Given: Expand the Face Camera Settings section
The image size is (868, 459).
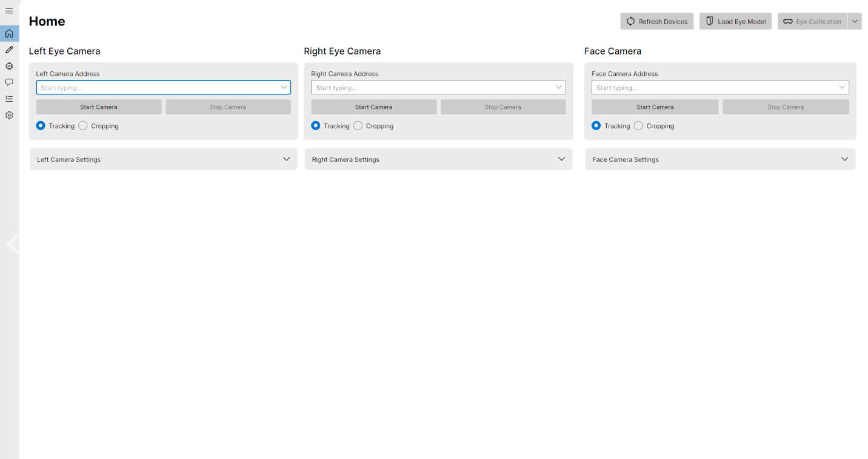Looking at the screenshot, I should [720, 159].
